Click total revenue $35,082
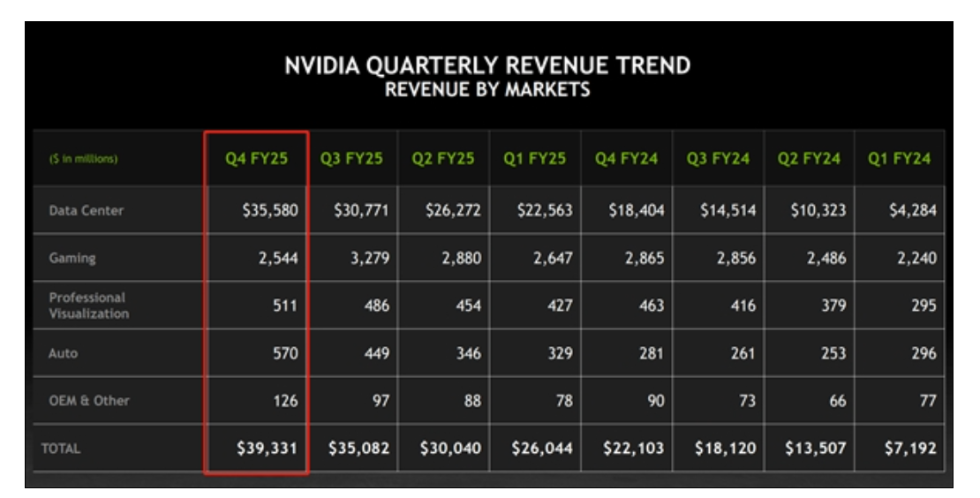The height and width of the screenshot is (498, 980). 358,448
